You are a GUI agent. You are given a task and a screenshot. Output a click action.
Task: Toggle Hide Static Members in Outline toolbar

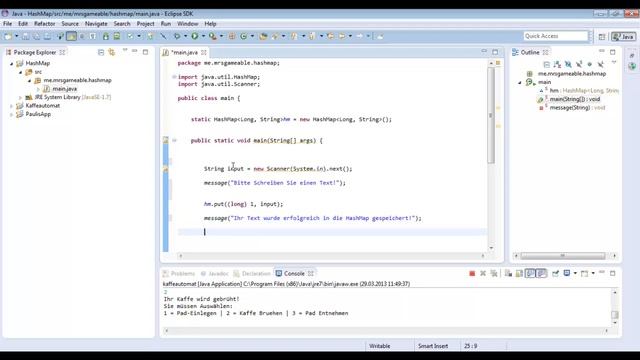click(579, 64)
